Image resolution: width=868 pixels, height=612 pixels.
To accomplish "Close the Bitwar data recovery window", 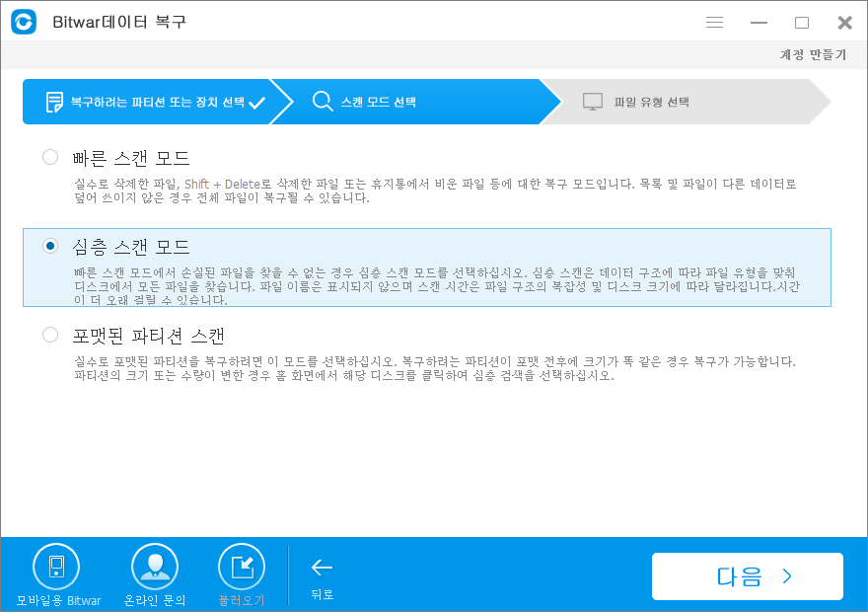I will point(844,23).
